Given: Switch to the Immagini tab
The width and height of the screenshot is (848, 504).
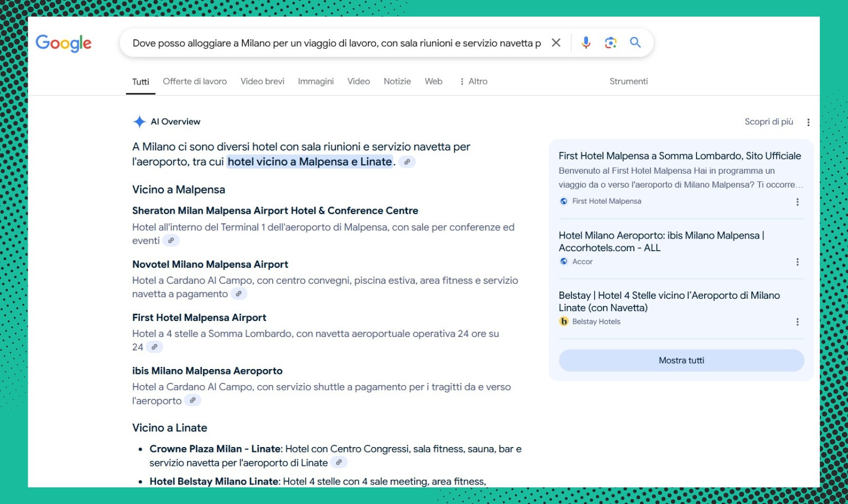Looking at the screenshot, I should click(x=315, y=81).
